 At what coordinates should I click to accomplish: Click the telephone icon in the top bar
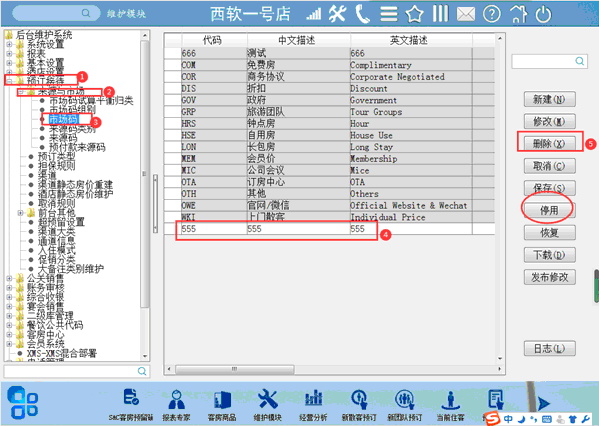[362, 14]
